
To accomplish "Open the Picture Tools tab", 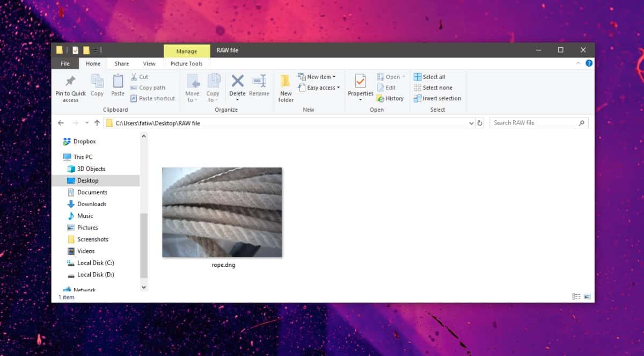I will 186,63.
